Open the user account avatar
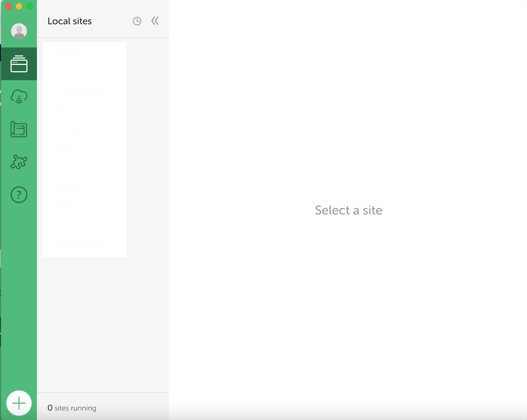527x420 pixels. (x=19, y=31)
